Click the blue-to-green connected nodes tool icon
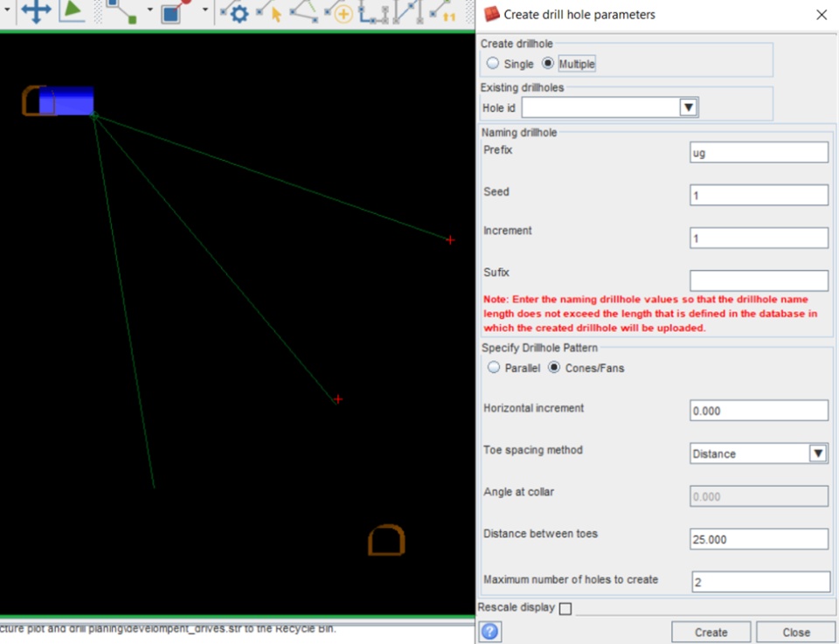The width and height of the screenshot is (839, 644). 121,11
